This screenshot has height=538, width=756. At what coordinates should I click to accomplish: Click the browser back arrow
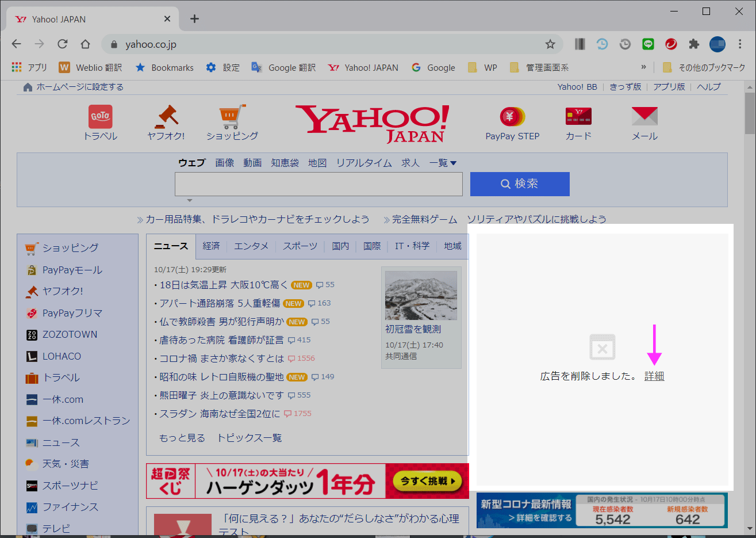pos(16,44)
